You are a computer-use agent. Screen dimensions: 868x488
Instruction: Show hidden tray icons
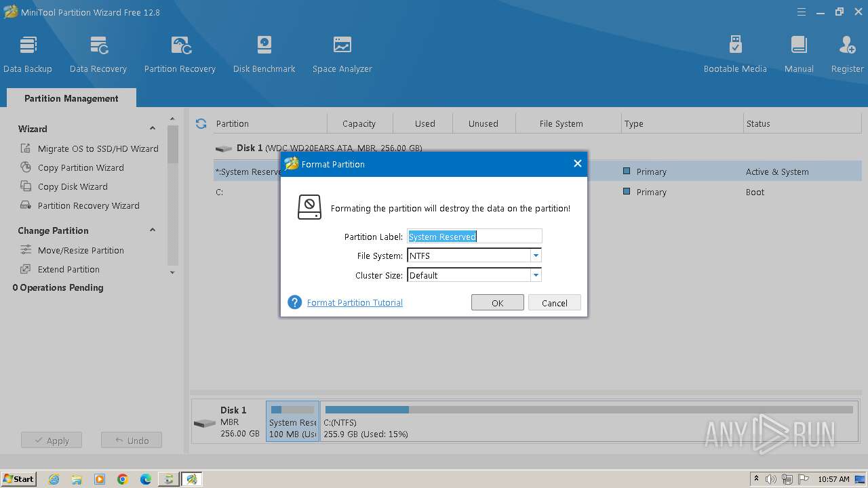click(757, 479)
